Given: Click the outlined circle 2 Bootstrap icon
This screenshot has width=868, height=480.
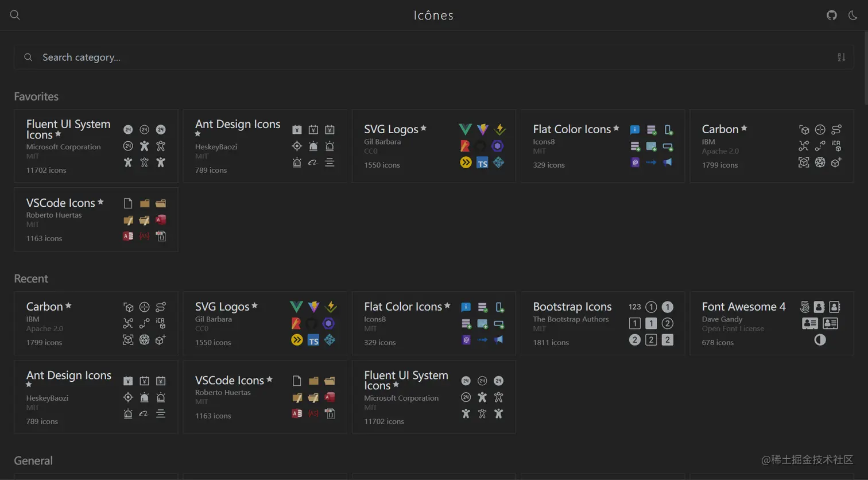Looking at the screenshot, I should coord(667,323).
